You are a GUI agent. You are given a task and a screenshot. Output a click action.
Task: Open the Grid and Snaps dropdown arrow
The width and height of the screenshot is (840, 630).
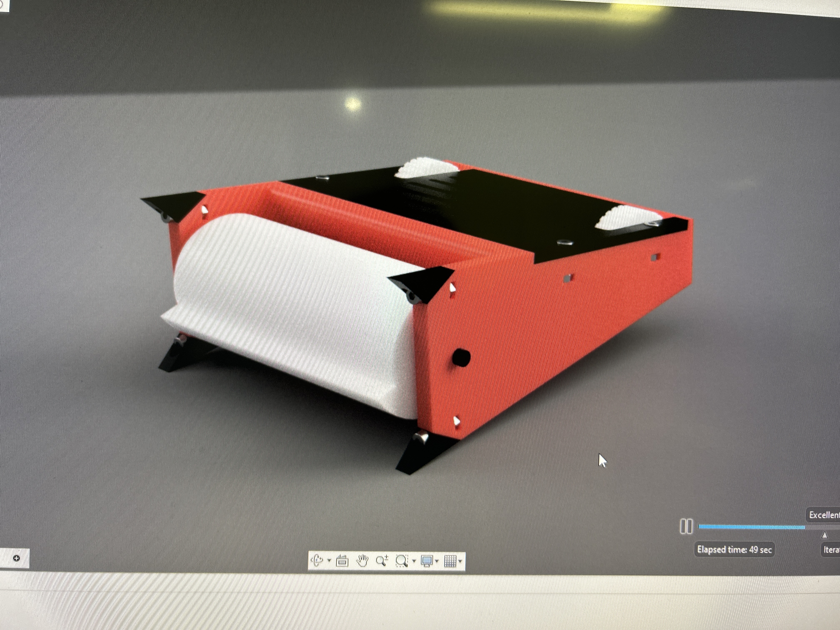pyautogui.click(x=460, y=561)
